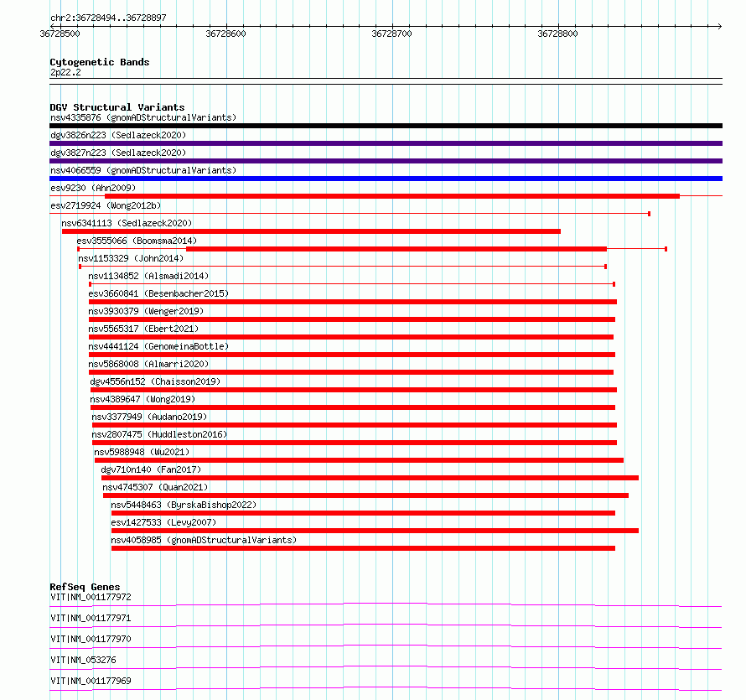Select nsv4389647 (Wong2019) label
This screenshot has height=700, width=746.
[x=142, y=399]
